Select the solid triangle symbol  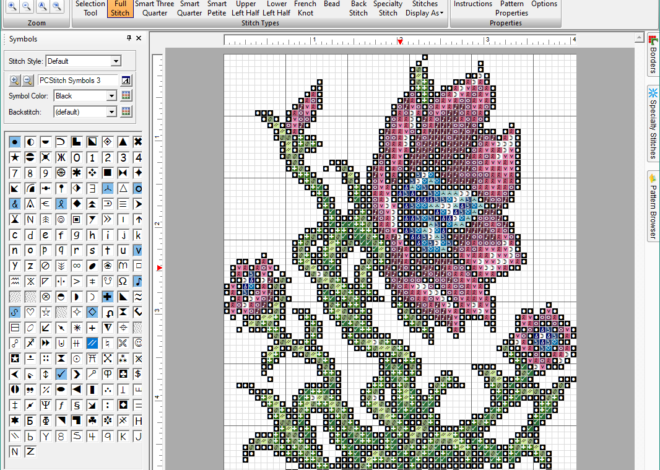pos(123,142)
